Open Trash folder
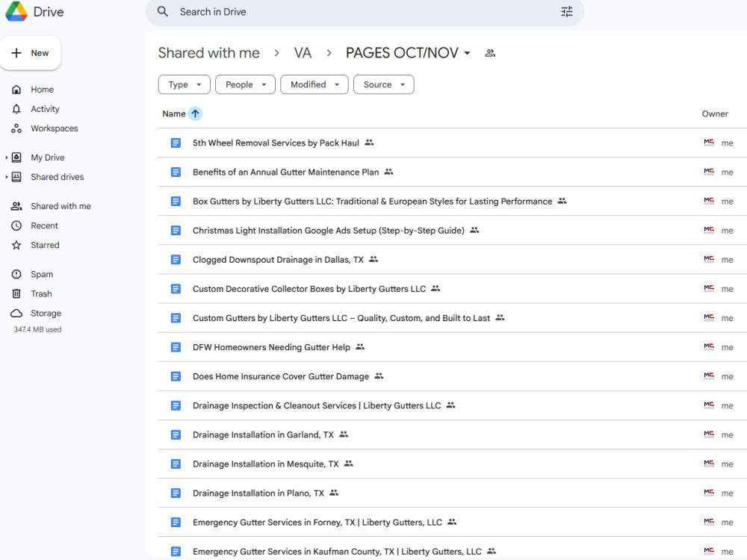 click(41, 293)
